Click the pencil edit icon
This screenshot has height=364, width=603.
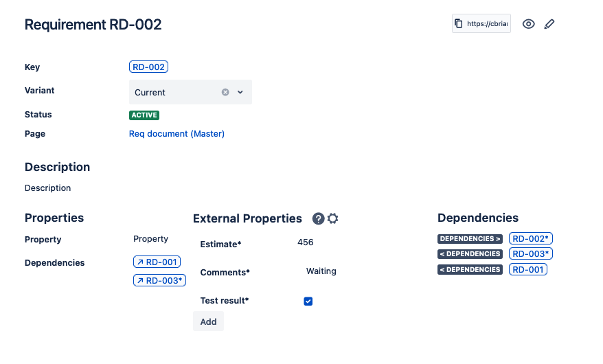pyautogui.click(x=549, y=24)
